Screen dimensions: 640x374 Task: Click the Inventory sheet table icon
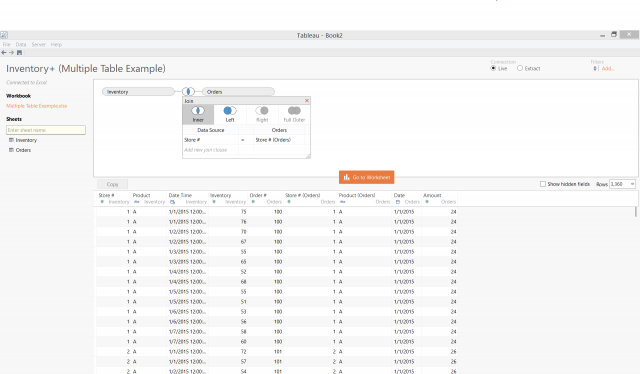pyautogui.click(x=11, y=140)
